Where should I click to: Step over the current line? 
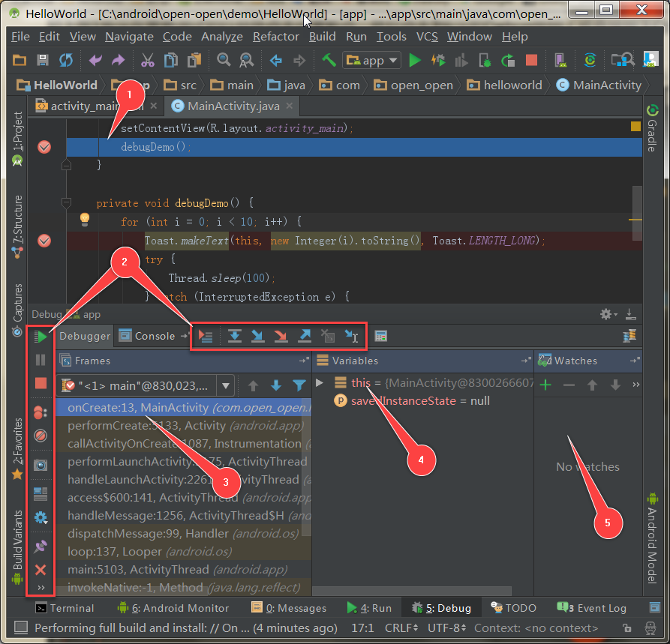(234, 336)
